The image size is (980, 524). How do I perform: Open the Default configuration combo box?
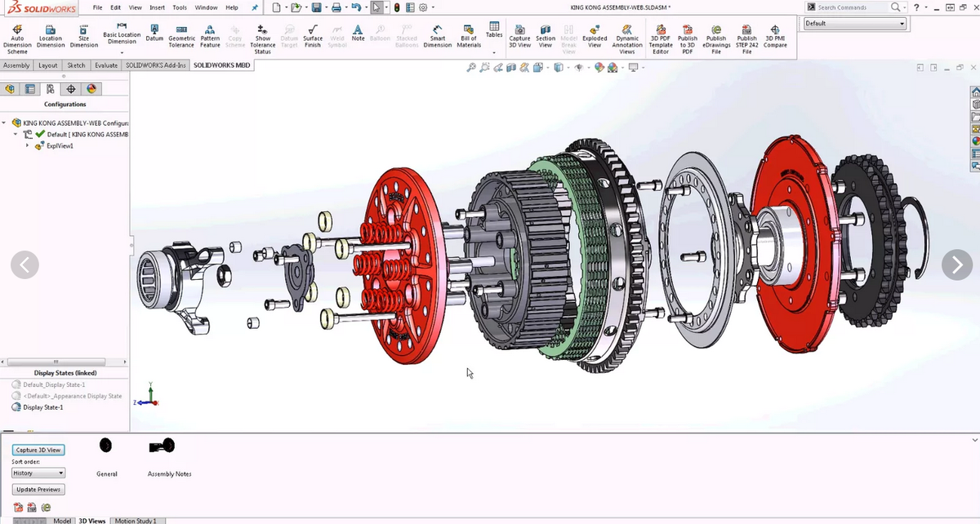(855, 24)
